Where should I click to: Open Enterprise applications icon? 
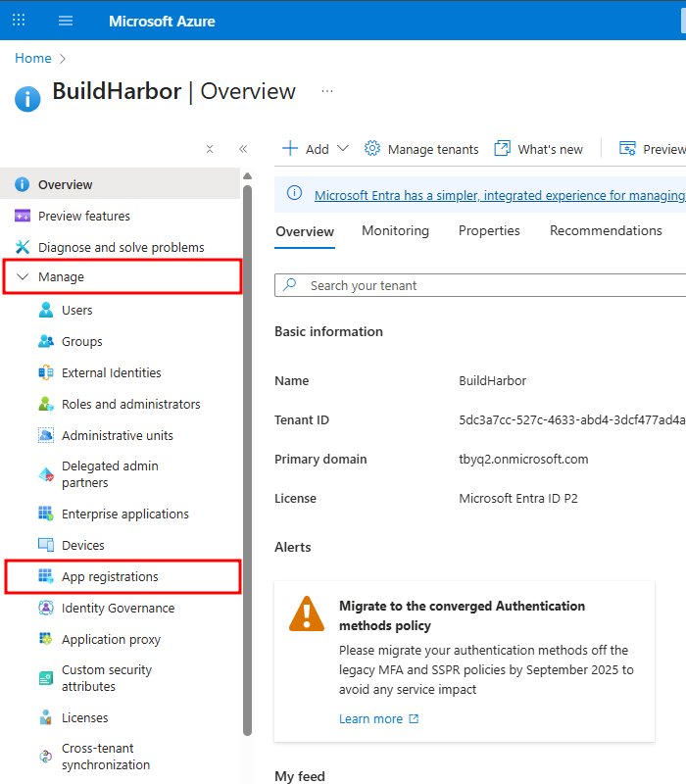46,514
